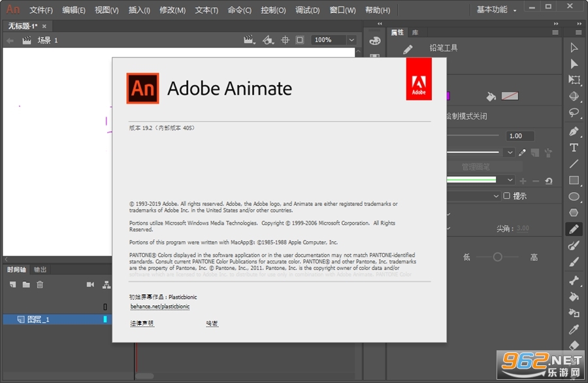Select the Bone tool
Image resolution: width=588 pixels, height=383 pixels.
tap(574, 280)
